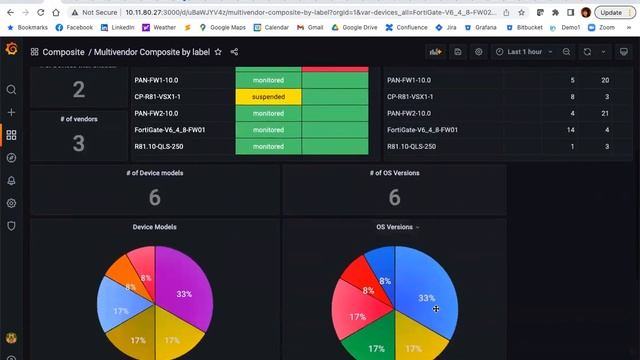Image resolution: width=640 pixels, height=360 pixels.
Task: Go to the Composite folder breadcrumb
Action: click(63, 52)
